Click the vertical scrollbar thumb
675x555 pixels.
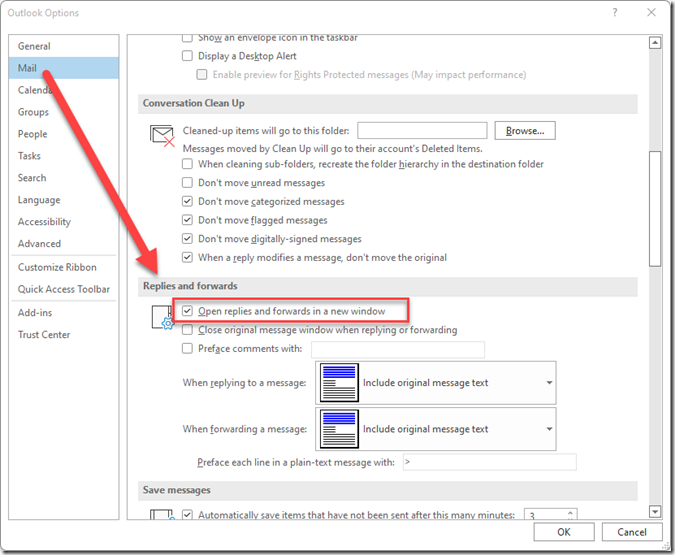(x=655, y=209)
